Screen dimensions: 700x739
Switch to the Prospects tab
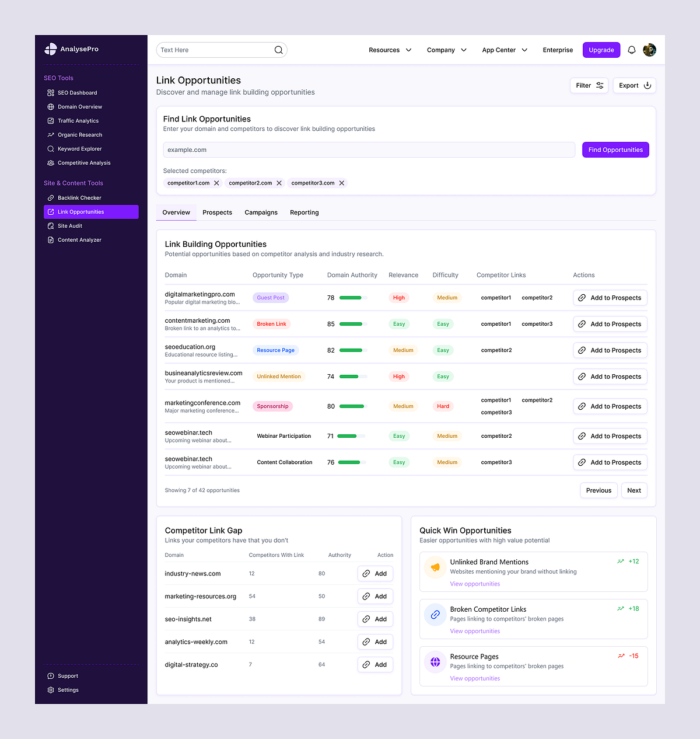pyautogui.click(x=217, y=212)
